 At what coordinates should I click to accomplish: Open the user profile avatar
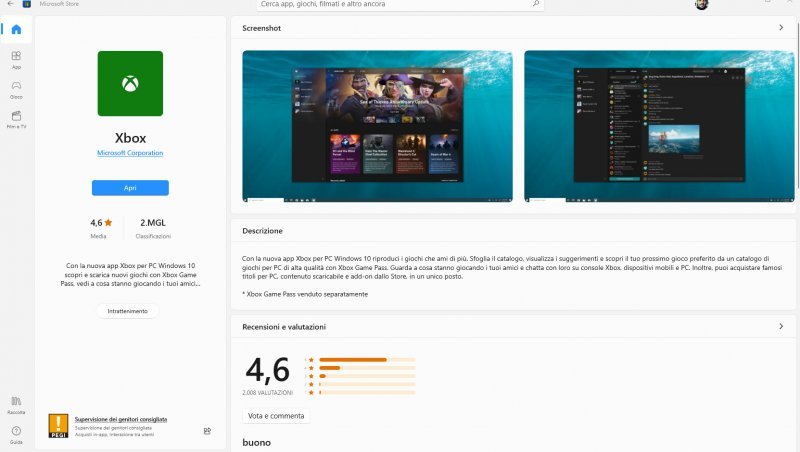click(x=702, y=4)
